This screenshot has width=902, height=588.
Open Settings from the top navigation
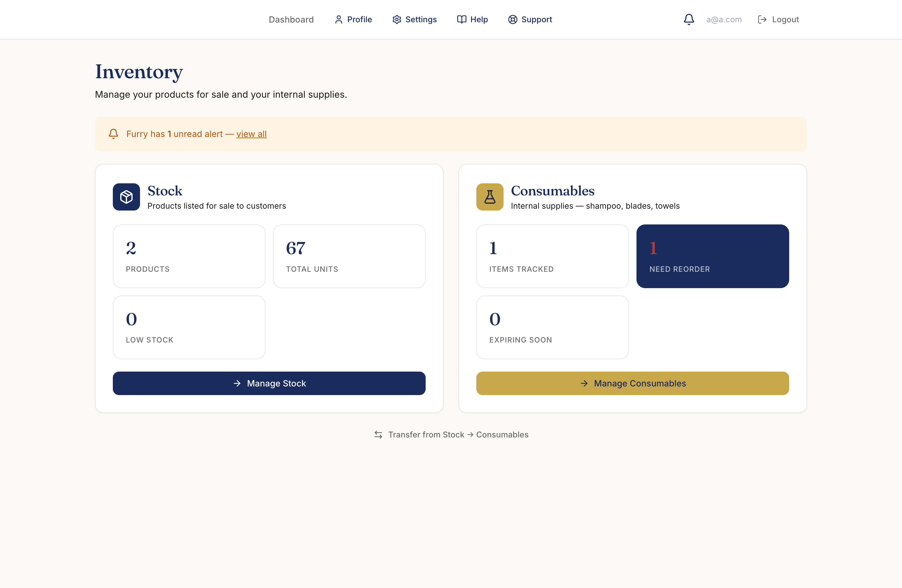click(414, 19)
